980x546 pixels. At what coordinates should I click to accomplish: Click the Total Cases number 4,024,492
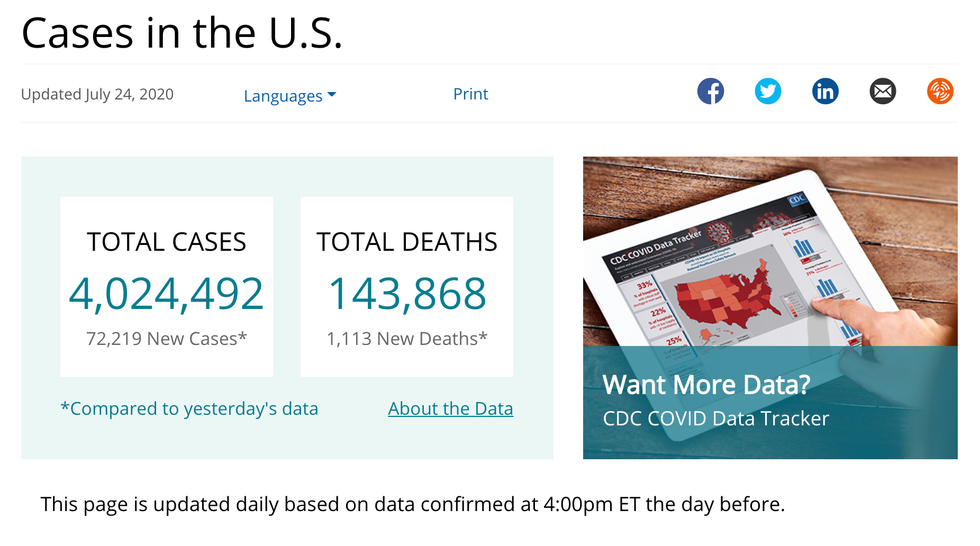coord(166,294)
